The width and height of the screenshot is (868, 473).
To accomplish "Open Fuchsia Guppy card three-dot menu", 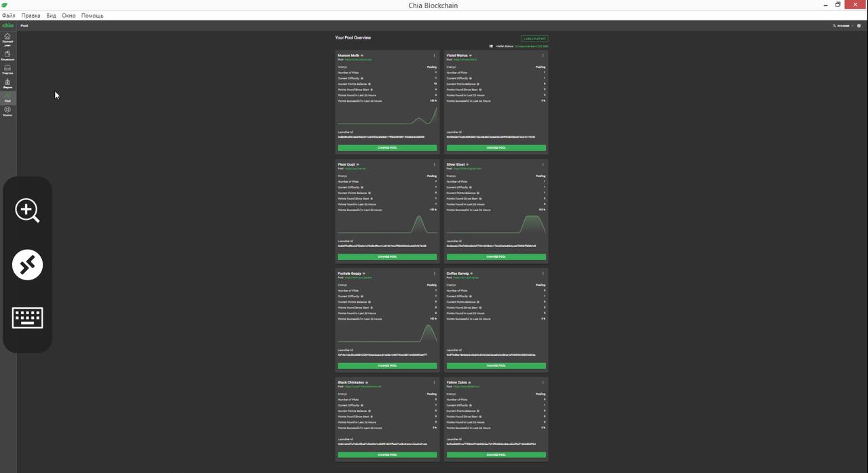I will click(x=435, y=273).
